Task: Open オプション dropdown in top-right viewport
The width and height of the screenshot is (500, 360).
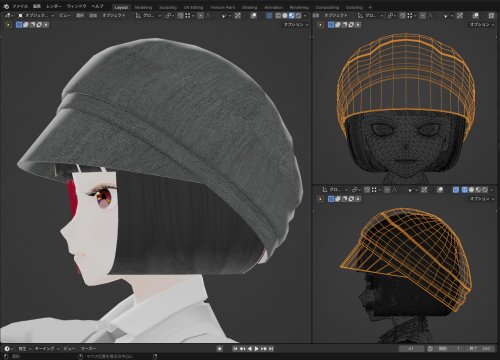Action: click(x=482, y=25)
